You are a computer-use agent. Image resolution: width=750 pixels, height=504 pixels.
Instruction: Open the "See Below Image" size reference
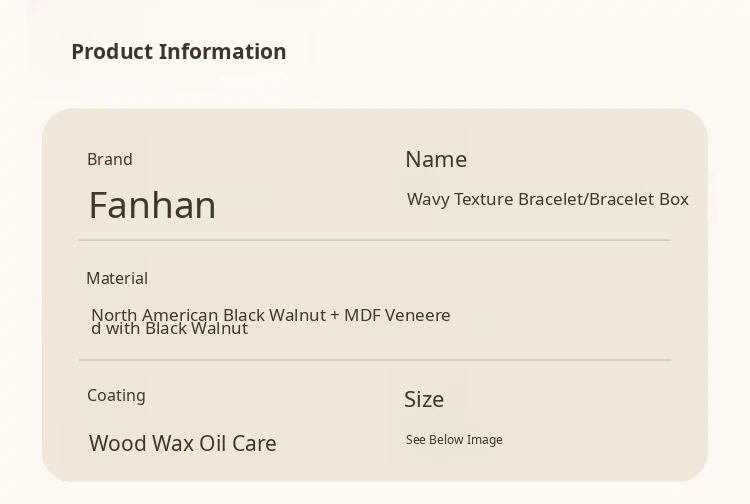pos(454,440)
